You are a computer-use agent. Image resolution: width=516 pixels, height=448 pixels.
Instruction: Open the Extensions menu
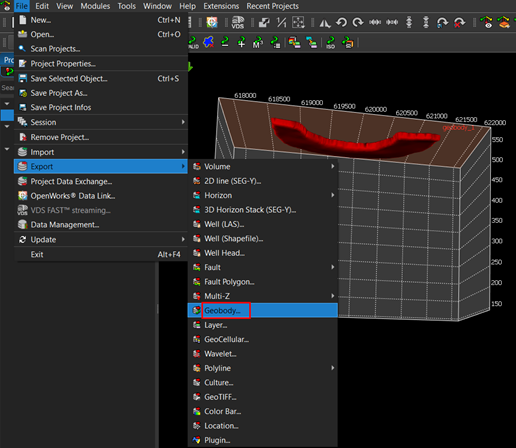(221, 6)
